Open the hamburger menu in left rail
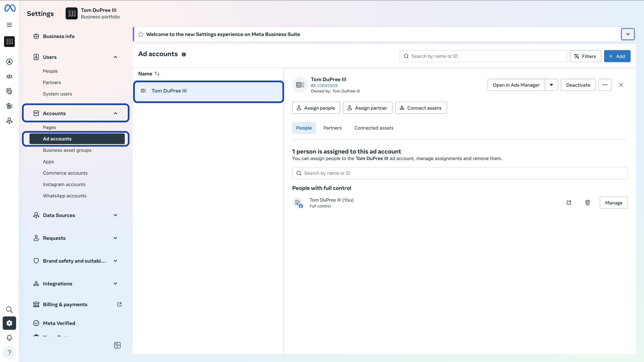 pyautogui.click(x=9, y=25)
